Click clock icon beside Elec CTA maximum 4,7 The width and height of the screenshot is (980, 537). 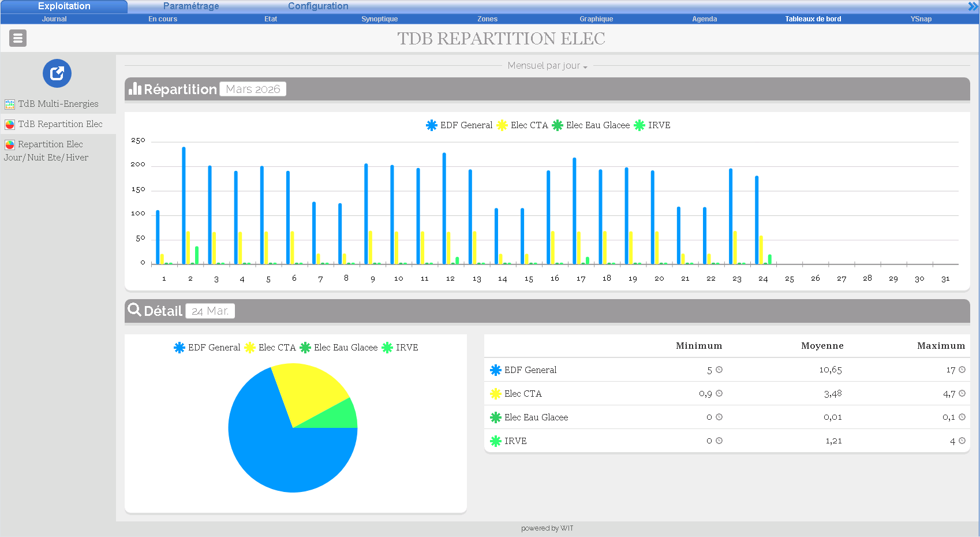pos(962,393)
